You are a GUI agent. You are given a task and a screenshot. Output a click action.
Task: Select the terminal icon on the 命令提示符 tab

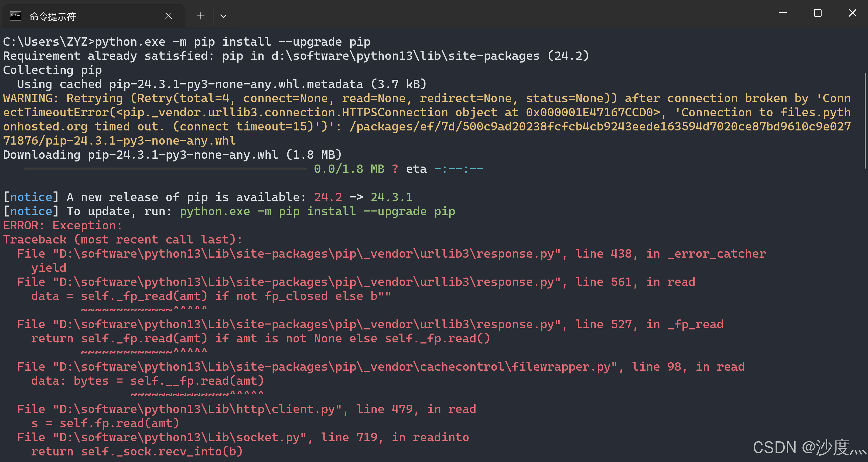click(15, 15)
